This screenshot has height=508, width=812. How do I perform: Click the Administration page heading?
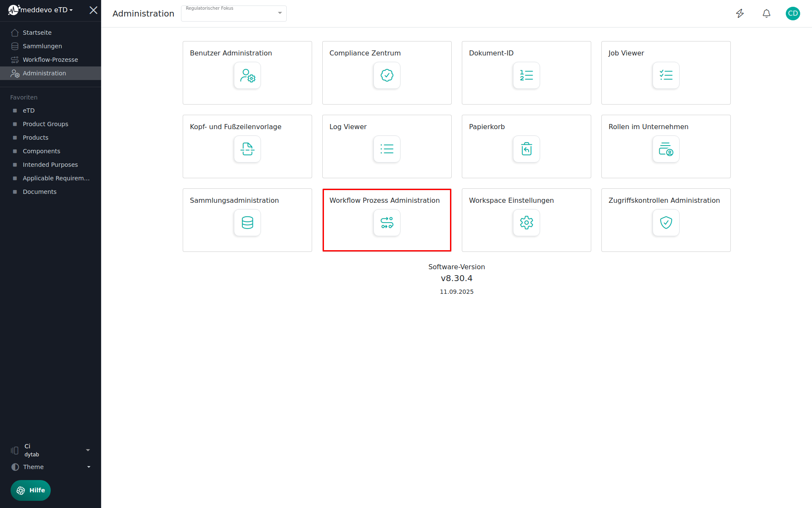pyautogui.click(x=143, y=14)
